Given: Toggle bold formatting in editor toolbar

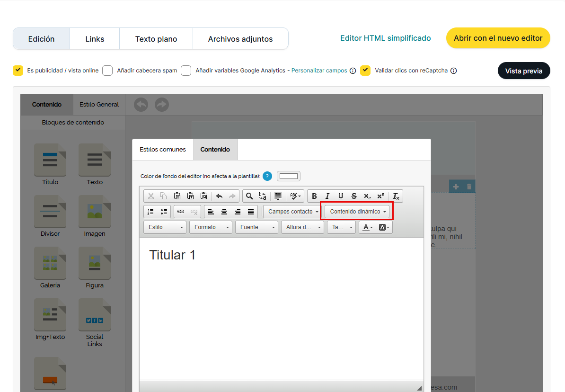Looking at the screenshot, I should (314, 196).
